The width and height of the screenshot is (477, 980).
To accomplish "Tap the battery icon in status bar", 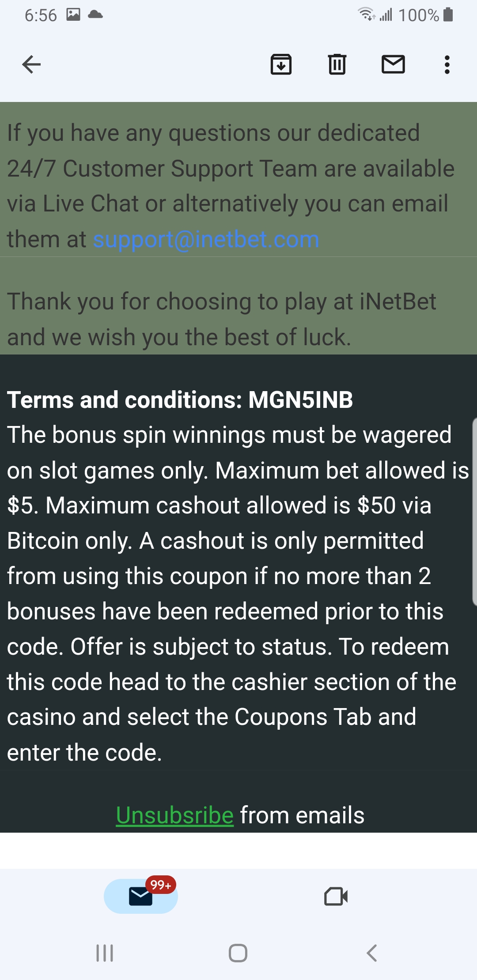I will 448,15.
